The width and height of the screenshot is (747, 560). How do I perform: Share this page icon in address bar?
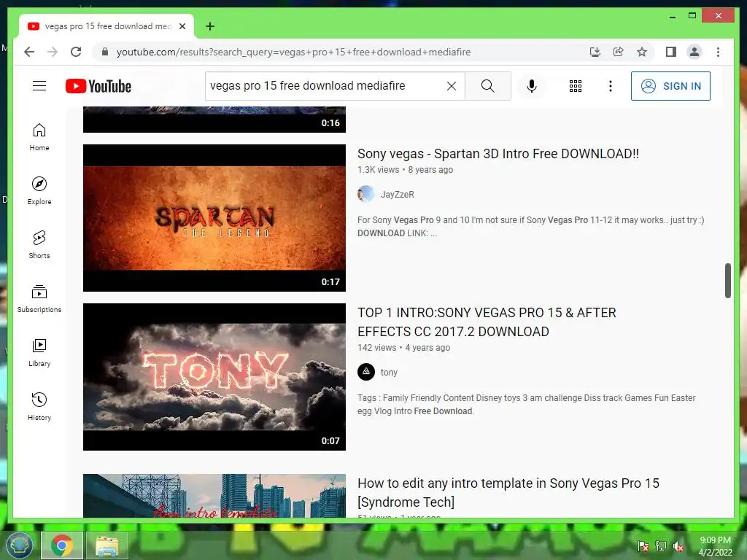[619, 52]
